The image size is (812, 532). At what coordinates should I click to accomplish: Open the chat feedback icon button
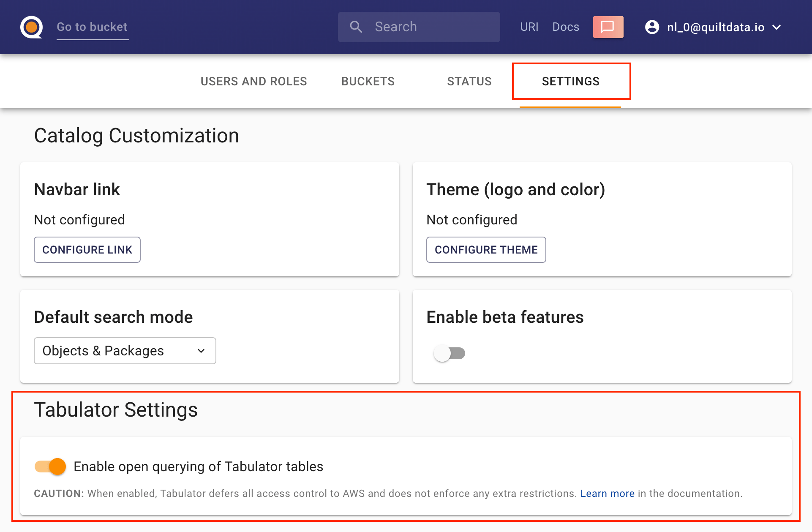pos(608,27)
